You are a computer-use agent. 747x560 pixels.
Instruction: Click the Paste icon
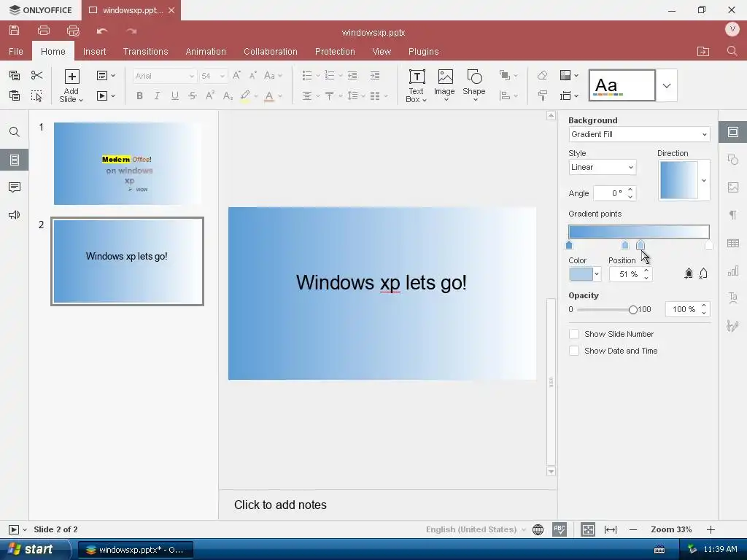[15, 96]
